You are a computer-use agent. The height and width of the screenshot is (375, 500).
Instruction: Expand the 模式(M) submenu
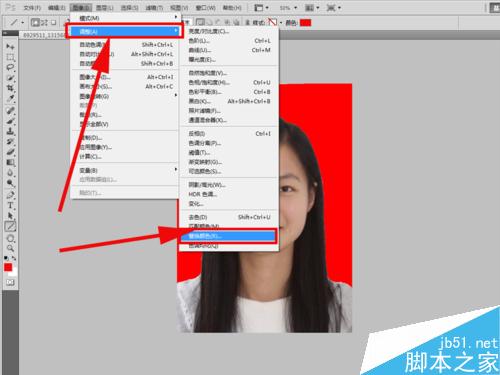pos(127,18)
